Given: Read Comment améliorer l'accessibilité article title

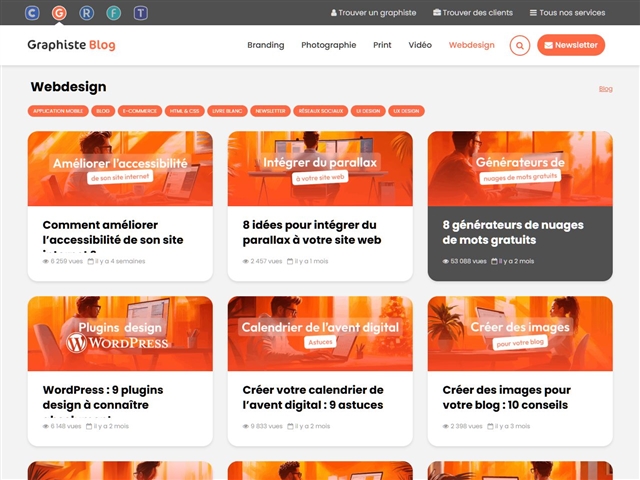Looking at the screenshot, I should [x=113, y=236].
